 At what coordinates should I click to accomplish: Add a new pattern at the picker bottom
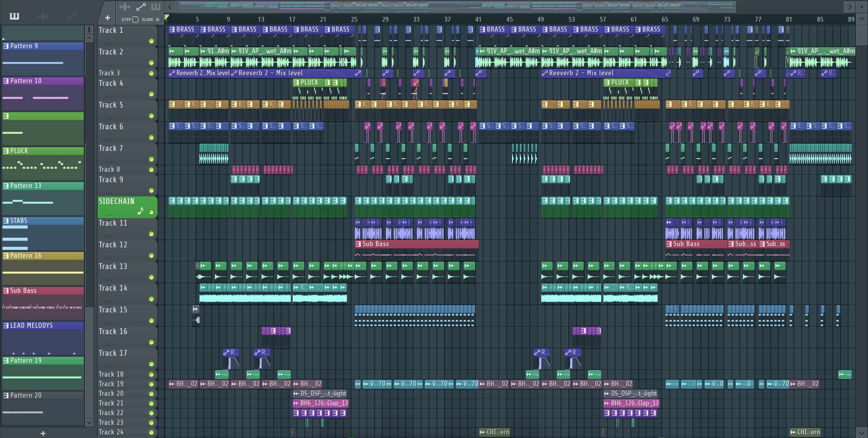(x=43, y=433)
